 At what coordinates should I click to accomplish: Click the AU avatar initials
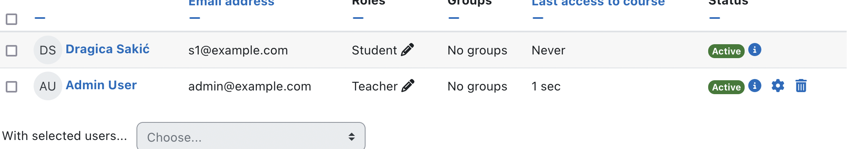pos(48,86)
